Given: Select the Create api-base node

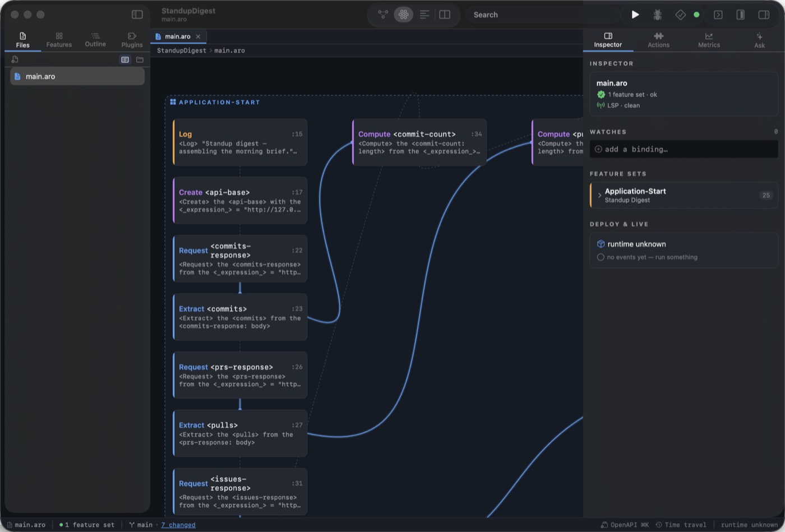Looking at the screenshot, I should tap(240, 201).
